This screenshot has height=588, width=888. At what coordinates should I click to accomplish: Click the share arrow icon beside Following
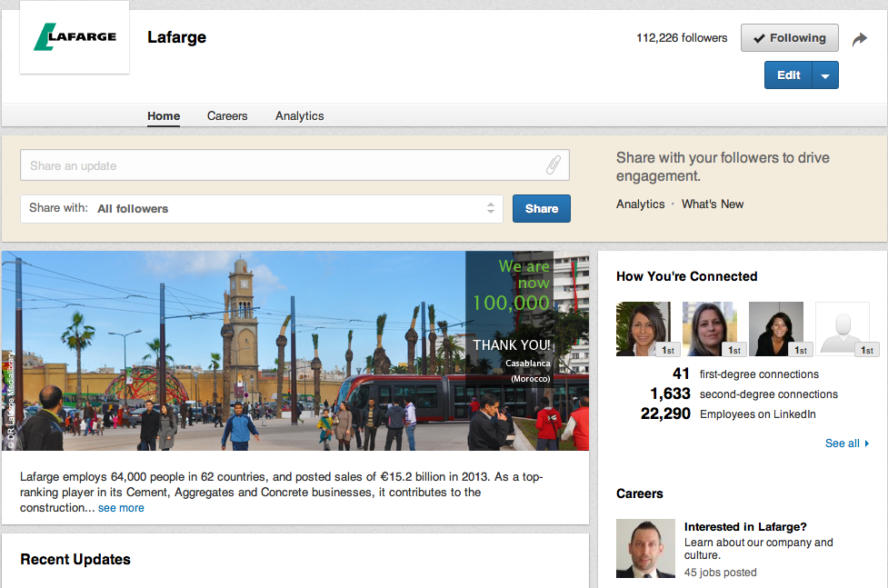point(860,39)
